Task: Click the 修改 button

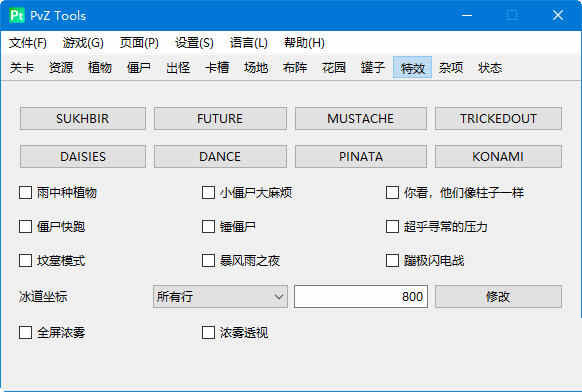Action: point(498,297)
